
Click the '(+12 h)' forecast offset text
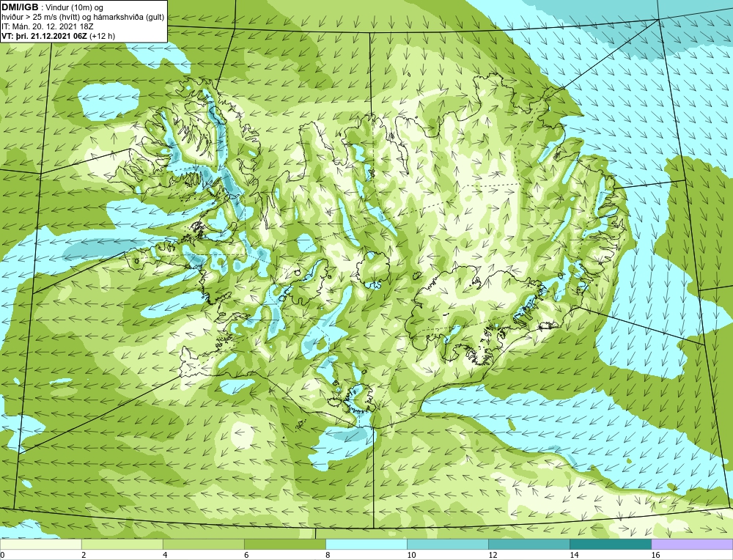(x=102, y=35)
